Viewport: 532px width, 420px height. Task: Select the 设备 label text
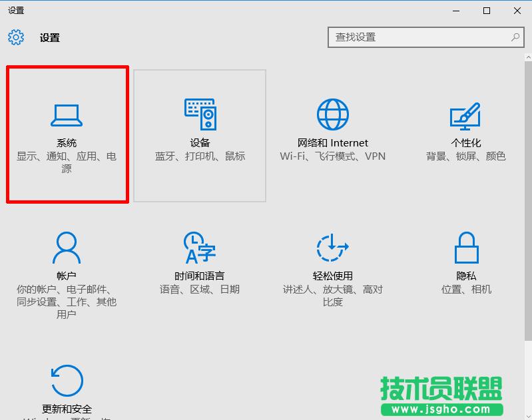(200, 143)
